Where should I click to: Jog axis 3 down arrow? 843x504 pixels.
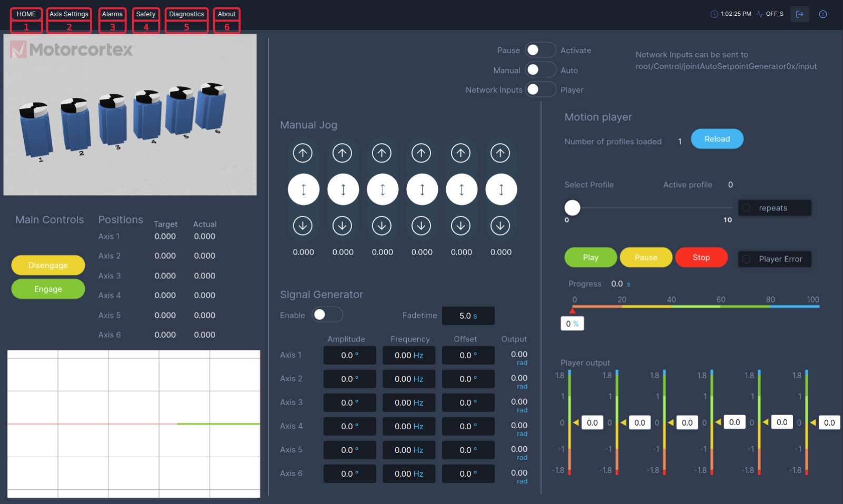tap(382, 226)
